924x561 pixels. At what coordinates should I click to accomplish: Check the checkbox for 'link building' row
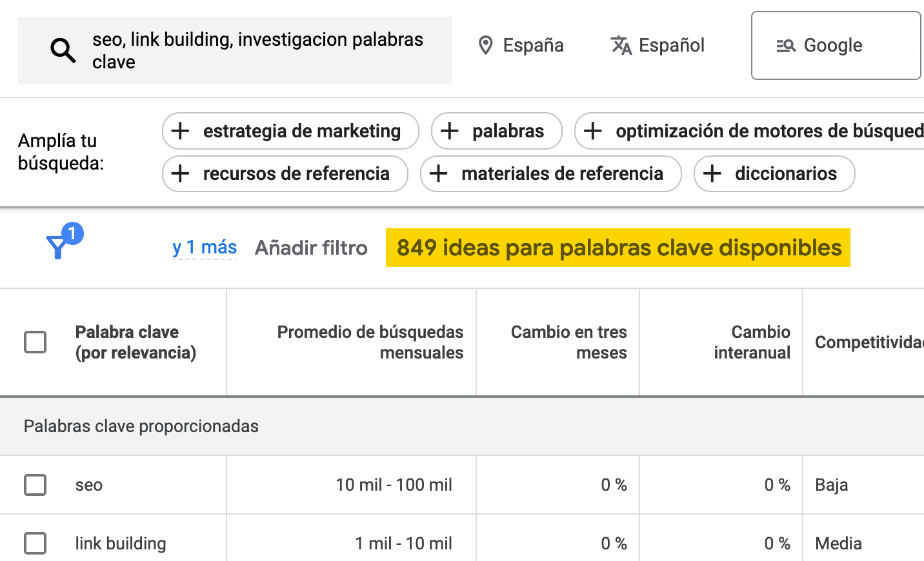(x=35, y=544)
